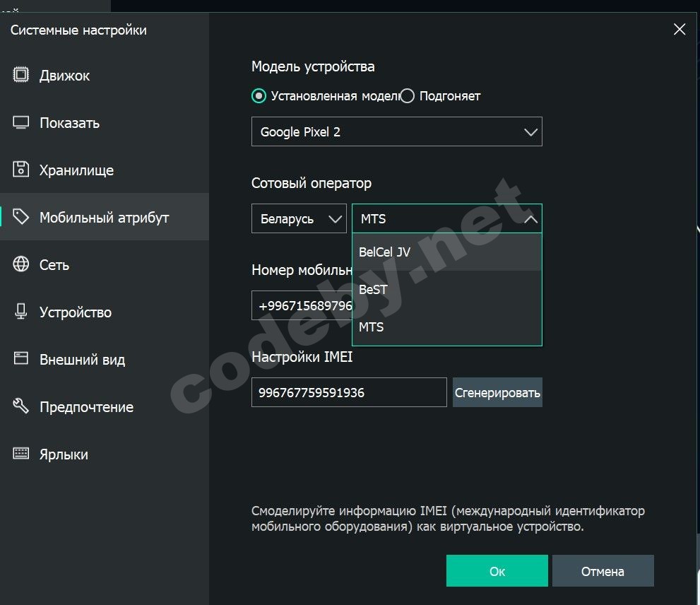Choose MTS from operator list
Viewport: 700px width, 605px height.
[447, 327]
